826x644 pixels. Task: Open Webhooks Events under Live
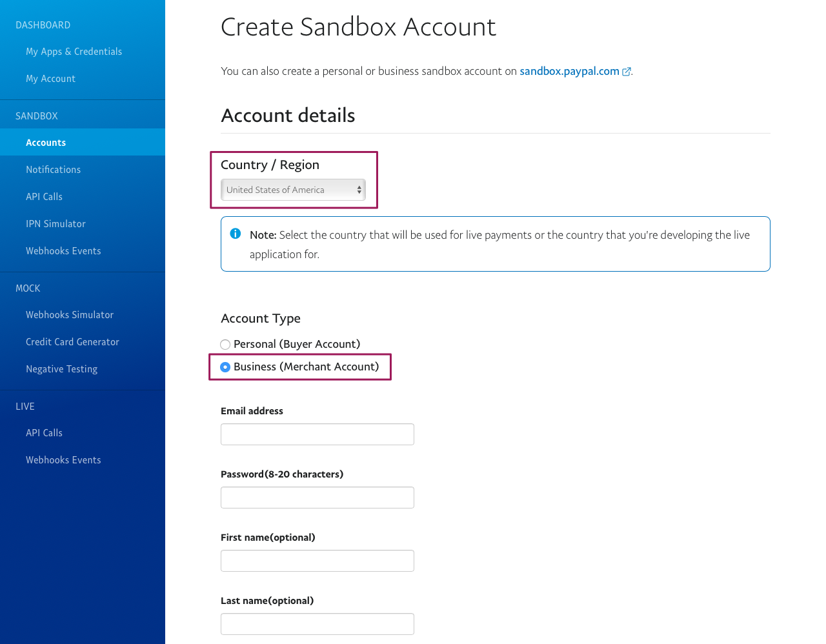click(63, 460)
